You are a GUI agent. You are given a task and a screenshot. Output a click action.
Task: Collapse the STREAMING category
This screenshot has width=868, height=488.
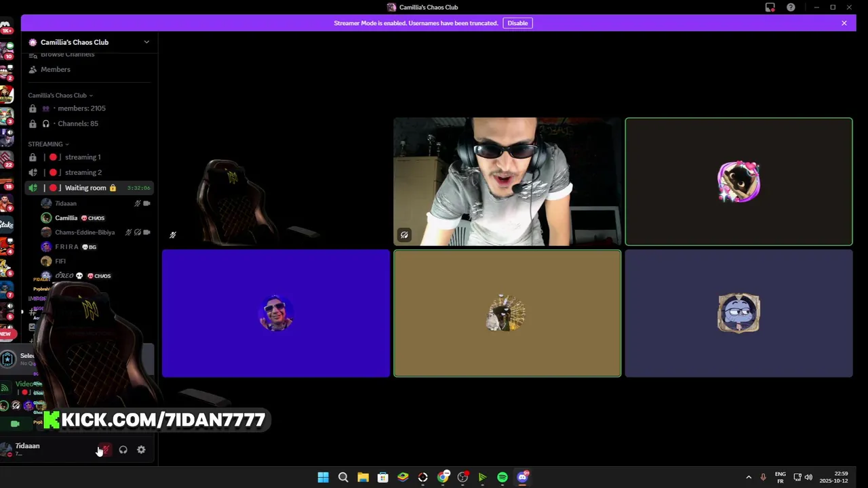(x=48, y=144)
